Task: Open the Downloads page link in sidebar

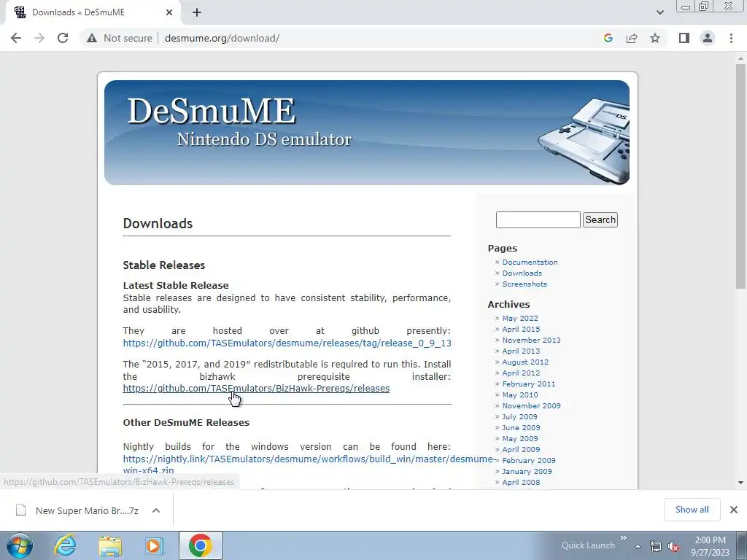Action: click(522, 273)
